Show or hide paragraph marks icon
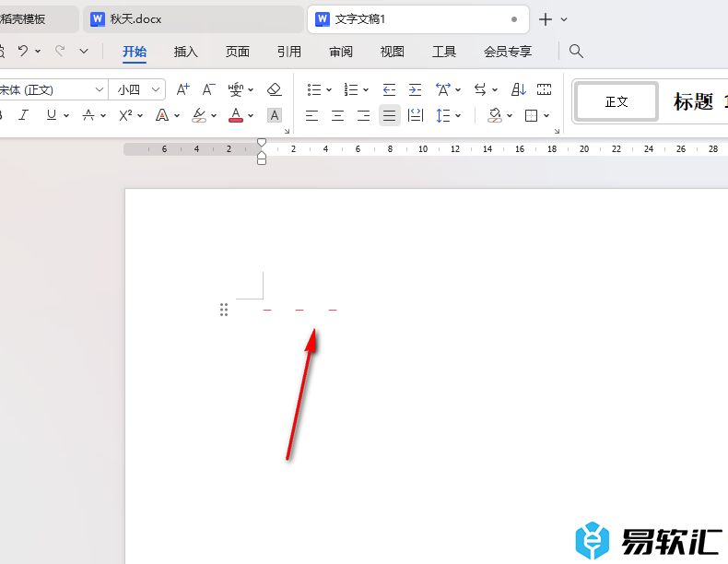This screenshot has width=728, height=564. tap(544, 89)
